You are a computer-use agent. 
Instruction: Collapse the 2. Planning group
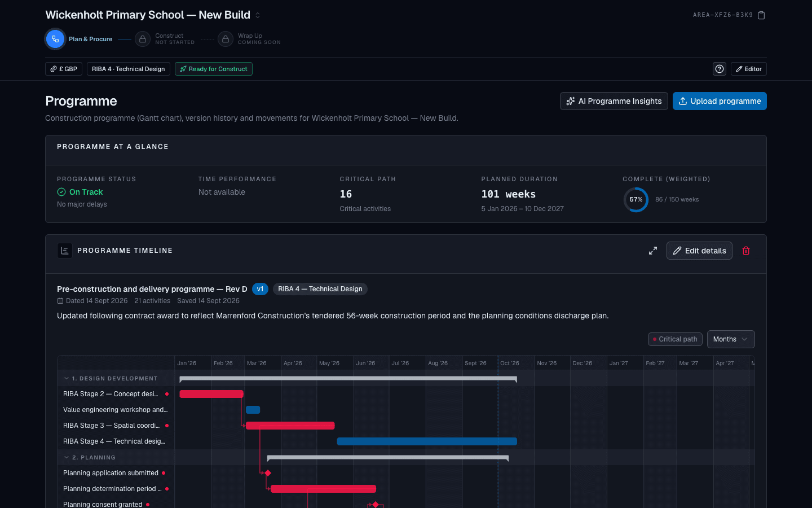coord(67,457)
